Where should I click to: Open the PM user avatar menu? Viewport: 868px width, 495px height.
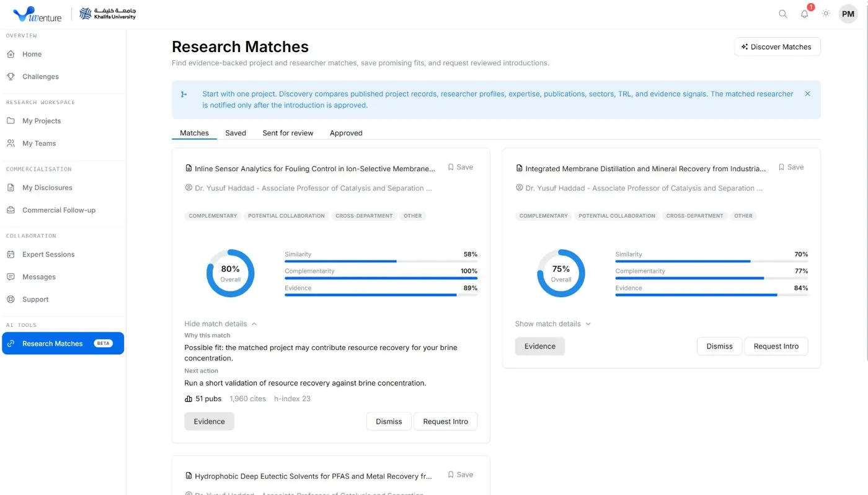pos(848,14)
